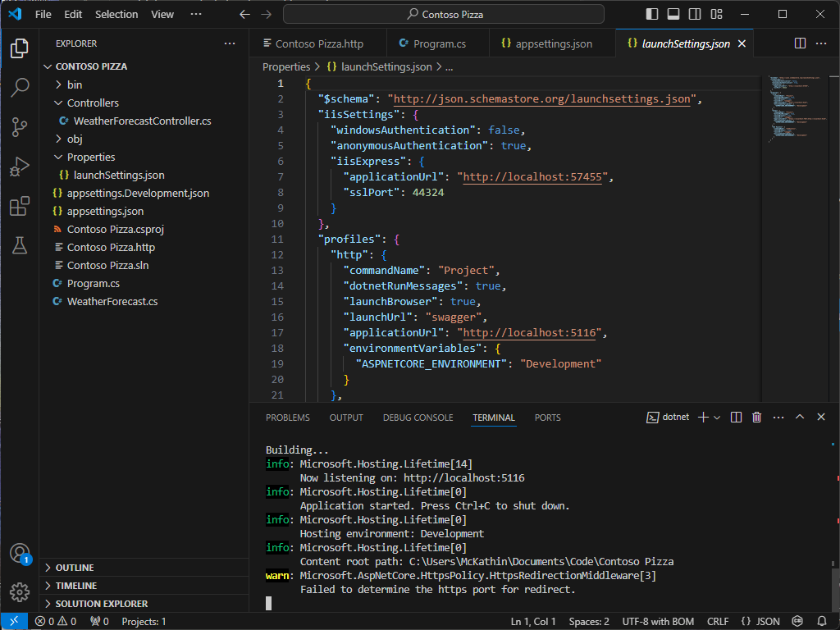Change CRLF end of line sequence
Image resolution: width=840 pixels, height=630 pixels.
click(717, 622)
